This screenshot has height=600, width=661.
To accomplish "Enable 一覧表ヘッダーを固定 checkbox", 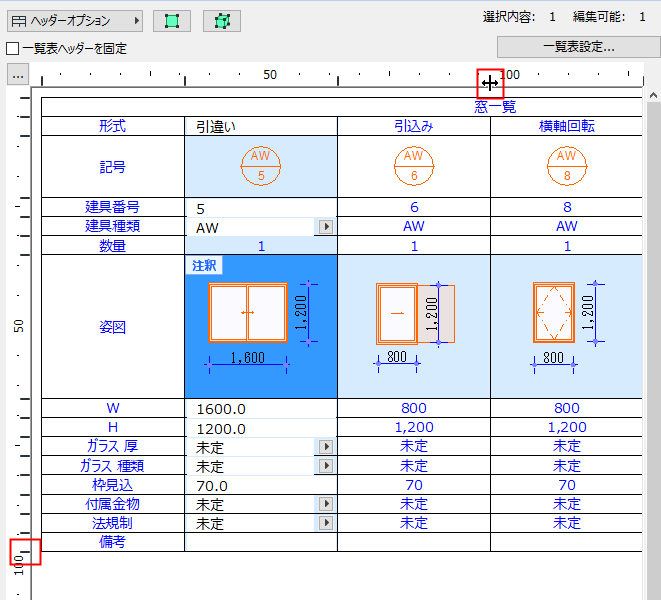I will pos(13,48).
